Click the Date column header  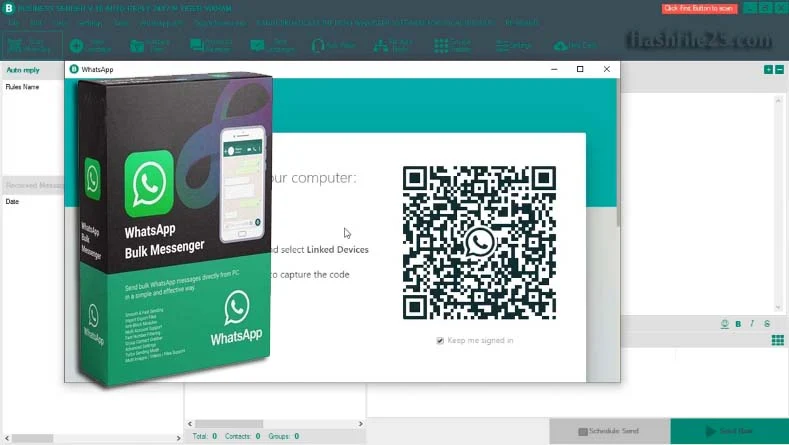(x=12, y=201)
